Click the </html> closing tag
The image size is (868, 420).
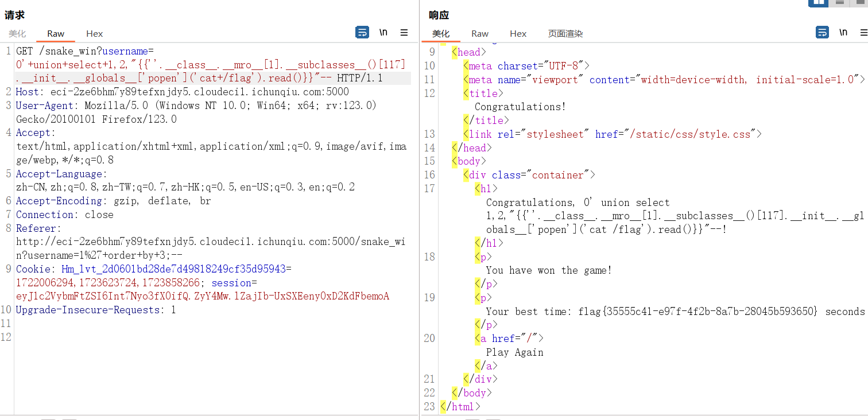click(460, 407)
